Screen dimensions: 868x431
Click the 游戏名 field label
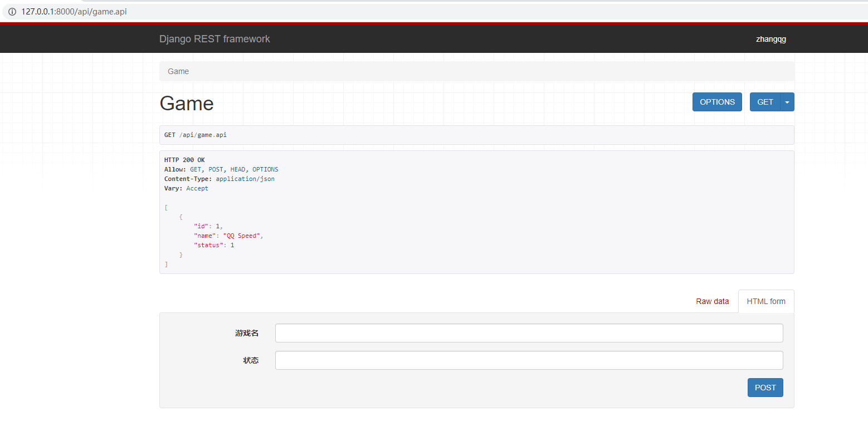click(247, 333)
